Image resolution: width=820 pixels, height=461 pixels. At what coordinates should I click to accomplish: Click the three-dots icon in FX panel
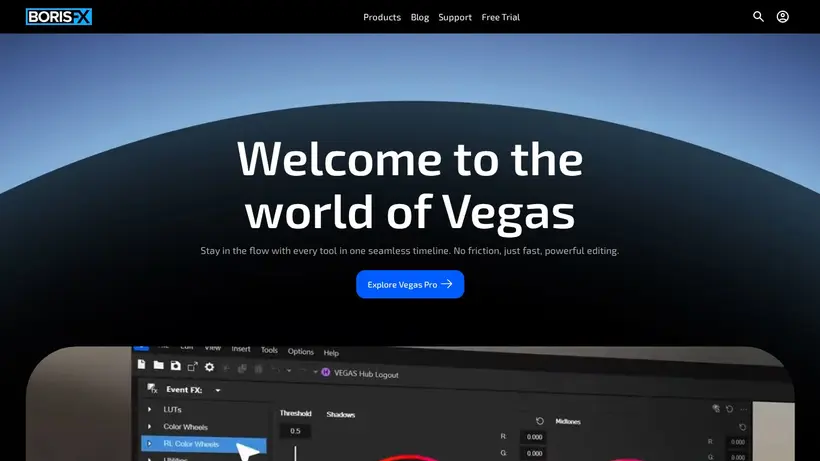coord(744,409)
